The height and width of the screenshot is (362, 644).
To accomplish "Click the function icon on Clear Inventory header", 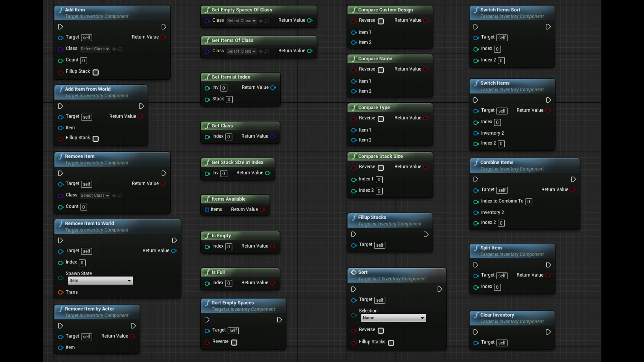I will (477, 315).
